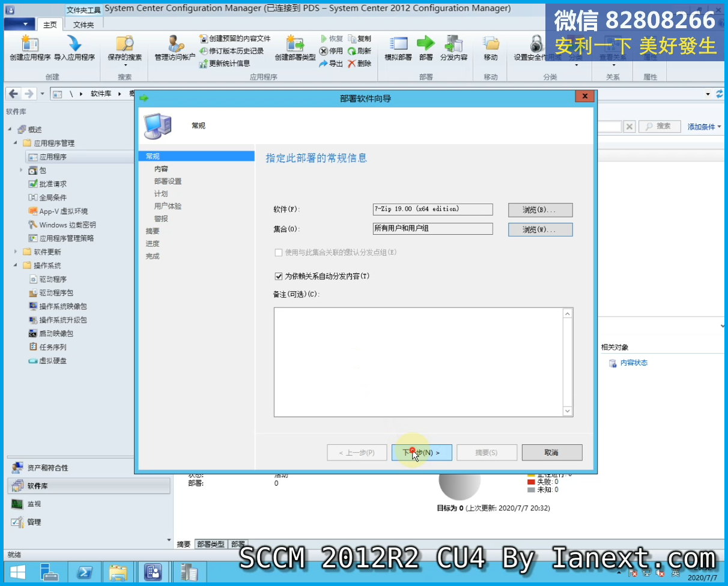The height and width of the screenshot is (586, 728).
Task: Expand the 软件更新 folder
Action: (x=16, y=252)
